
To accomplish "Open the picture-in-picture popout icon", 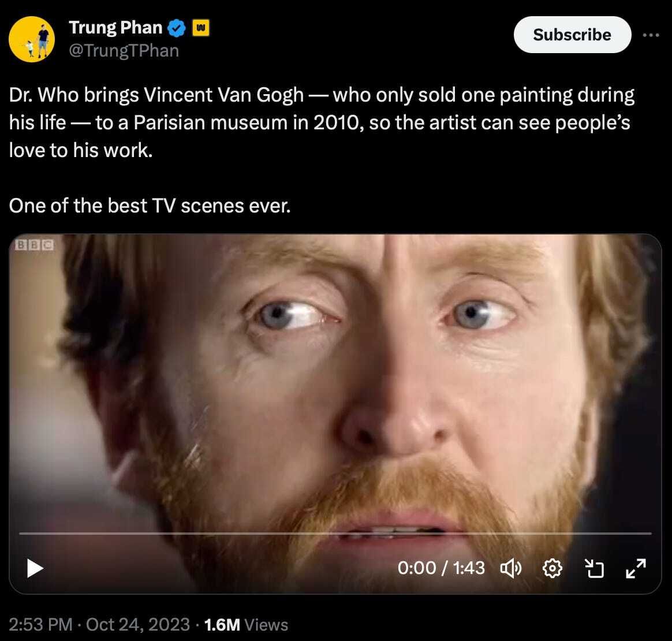I will 595,569.
